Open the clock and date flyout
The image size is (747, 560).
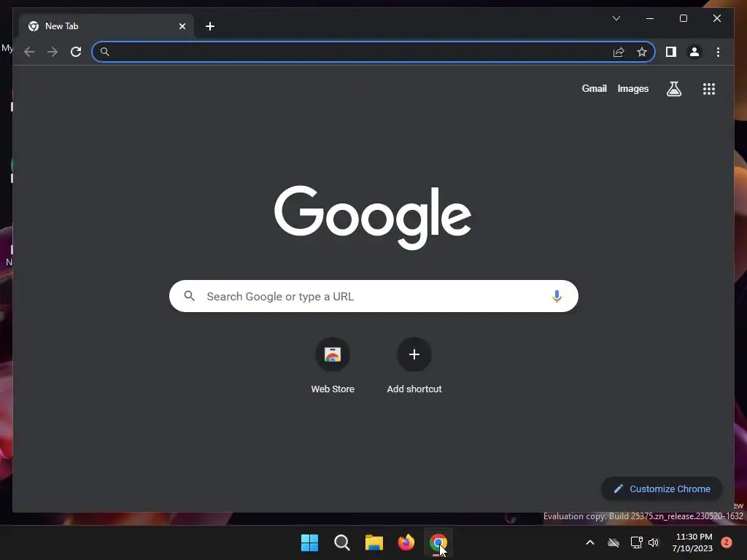(693, 542)
